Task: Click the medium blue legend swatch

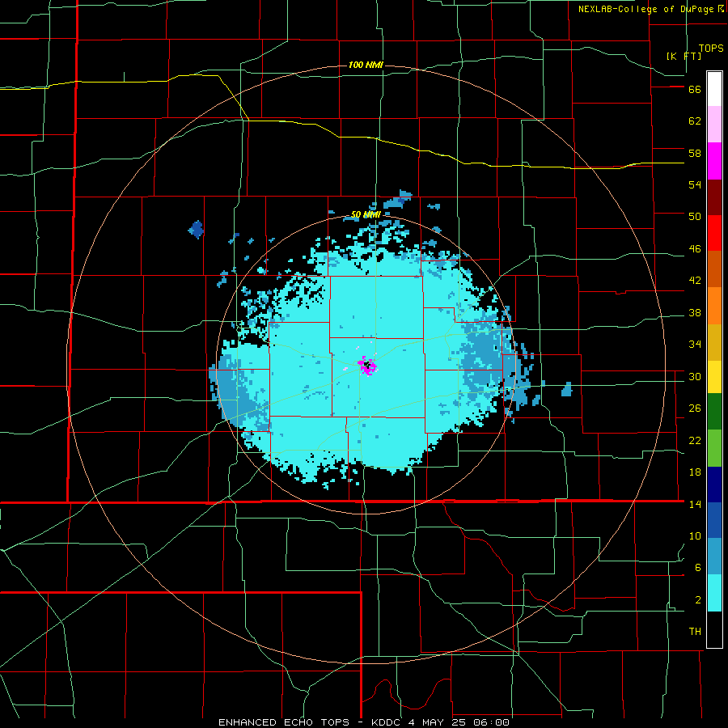Action: [714, 520]
